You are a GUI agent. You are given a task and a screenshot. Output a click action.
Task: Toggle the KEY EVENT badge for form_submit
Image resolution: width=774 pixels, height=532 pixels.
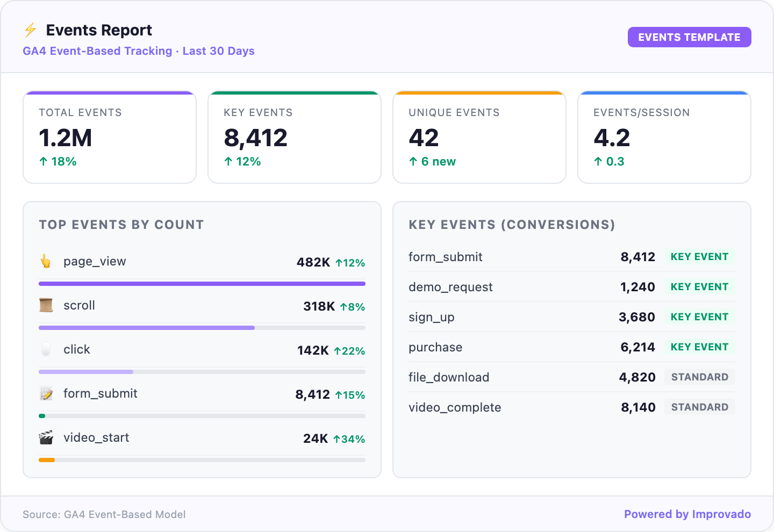[700, 257]
